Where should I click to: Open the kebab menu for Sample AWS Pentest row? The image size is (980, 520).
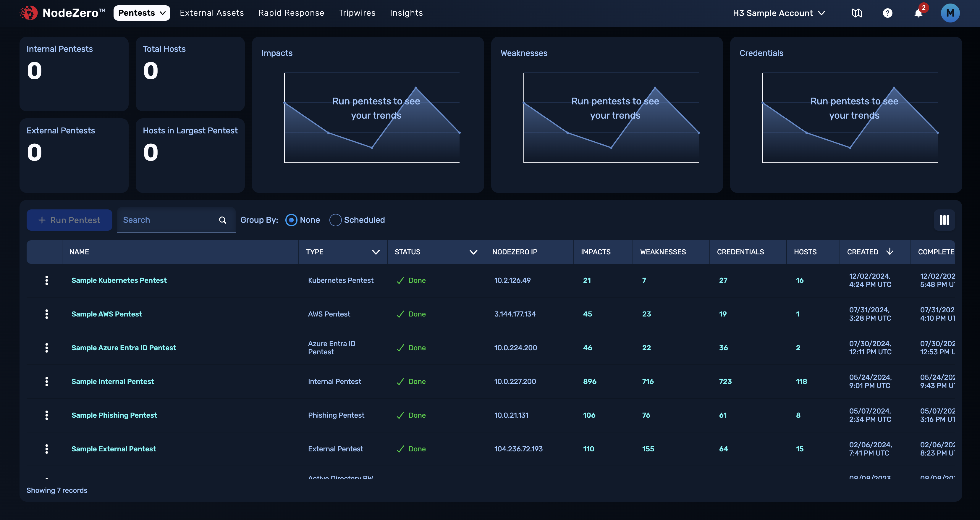(x=46, y=314)
